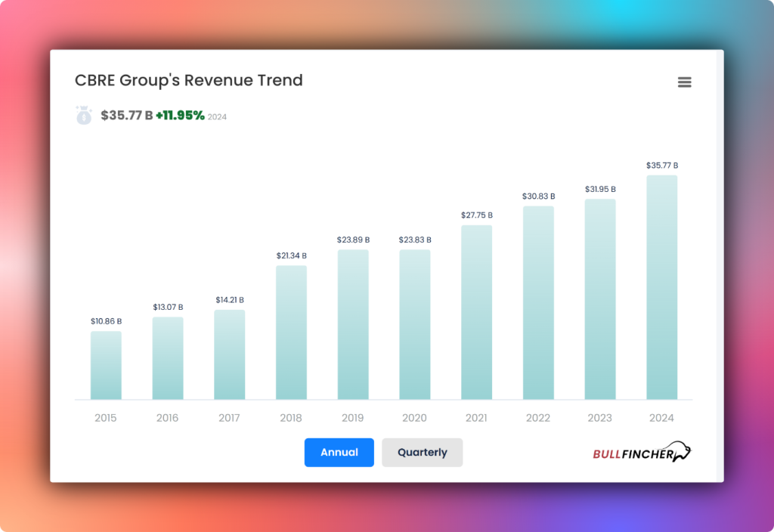Screen dimensions: 774x532
Task: Click the 2018 axis label
Action: 291,418
